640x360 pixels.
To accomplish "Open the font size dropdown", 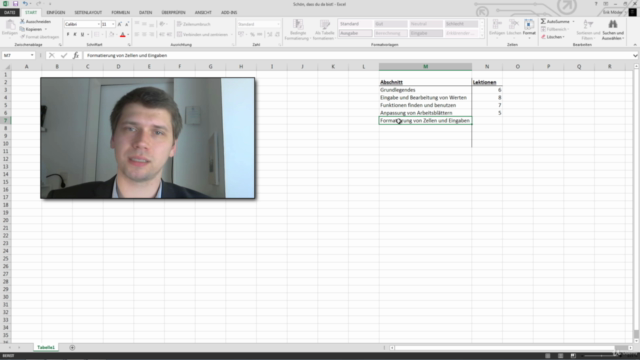I will click(x=113, y=24).
